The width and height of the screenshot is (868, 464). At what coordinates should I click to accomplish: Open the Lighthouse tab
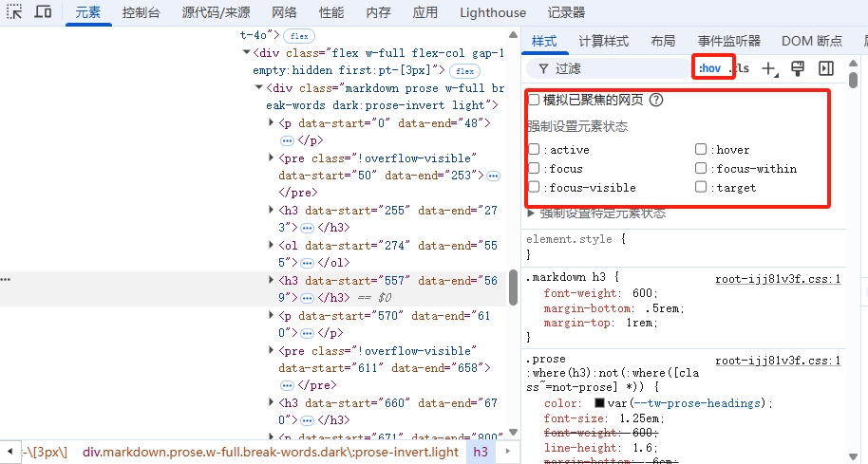(x=493, y=12)
